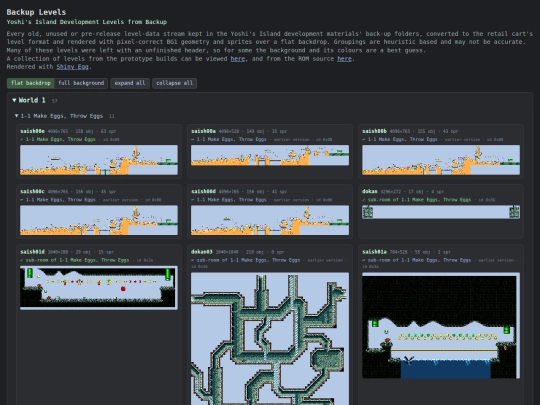Click the collapse all button

pos(174,83)
